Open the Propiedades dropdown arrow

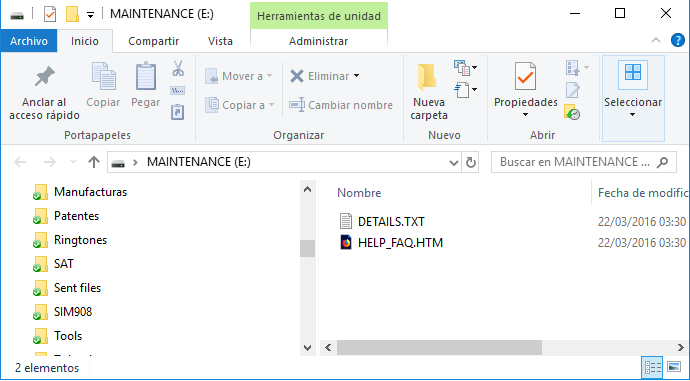[525, 115]
